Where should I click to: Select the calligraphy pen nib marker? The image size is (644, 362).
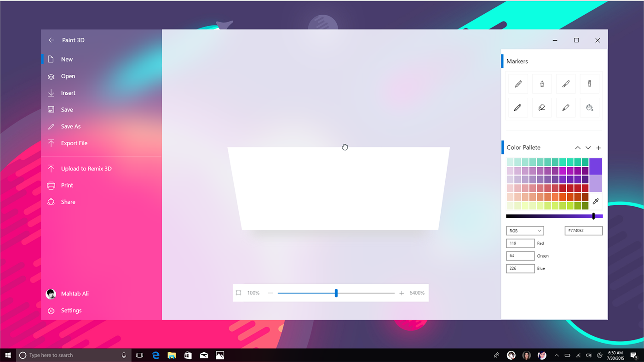542,84
